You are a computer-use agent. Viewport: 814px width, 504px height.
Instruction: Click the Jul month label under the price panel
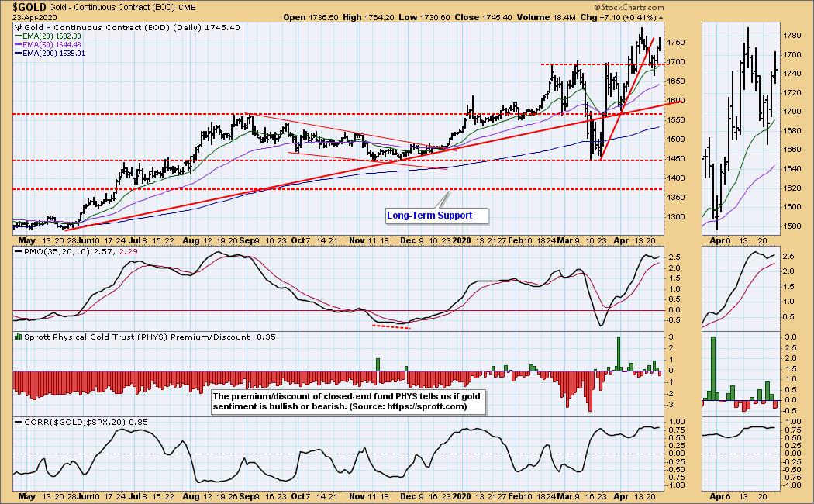pyautogui.click(x=134, y=241)
